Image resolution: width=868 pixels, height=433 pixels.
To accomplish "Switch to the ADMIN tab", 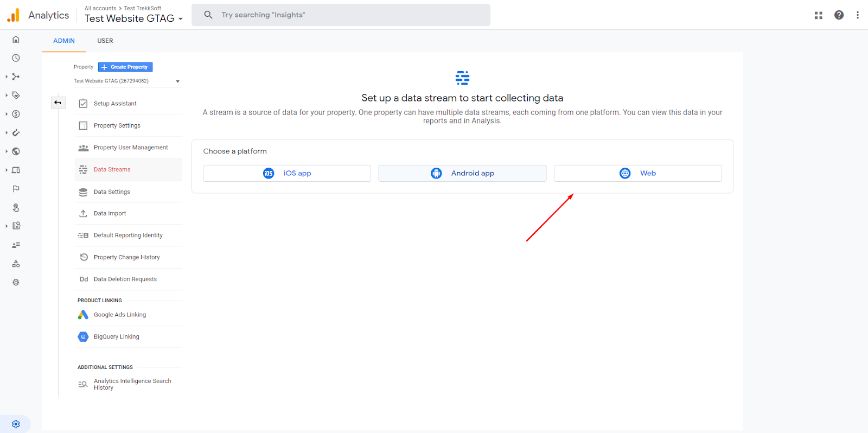I will 64,41.
